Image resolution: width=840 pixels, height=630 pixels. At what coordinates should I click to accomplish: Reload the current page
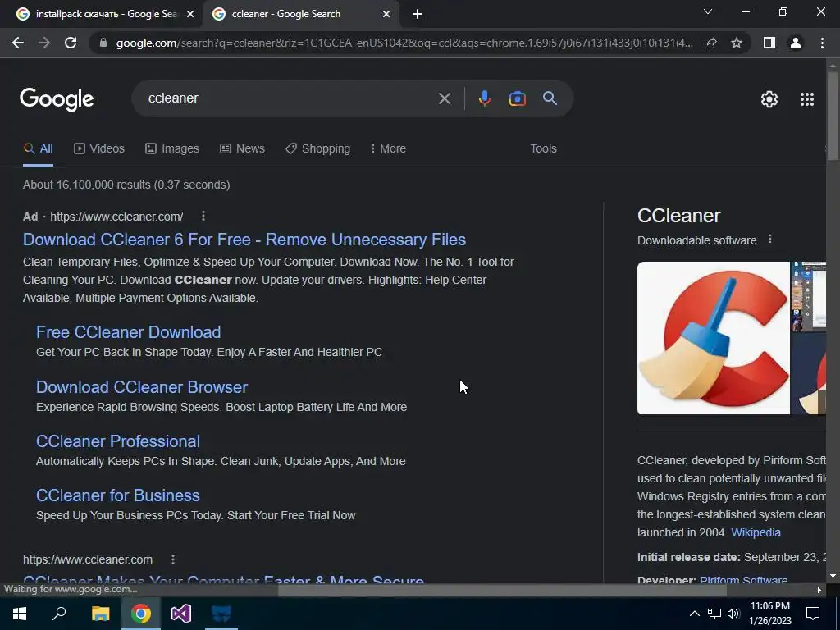pyautogui.click(x=71, y=43)
